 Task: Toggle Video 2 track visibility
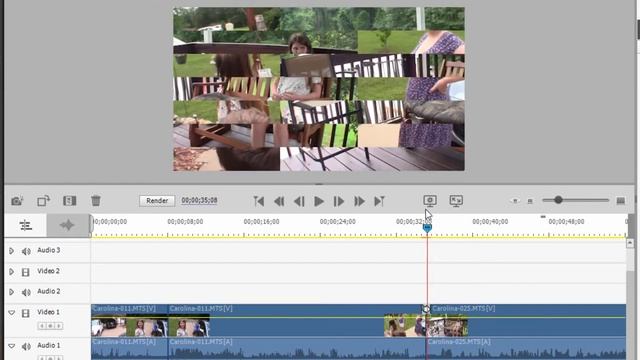pos(25,272)
